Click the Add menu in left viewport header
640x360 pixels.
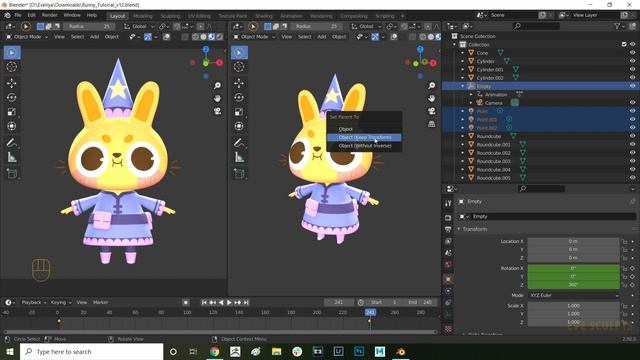click(94, 37)
